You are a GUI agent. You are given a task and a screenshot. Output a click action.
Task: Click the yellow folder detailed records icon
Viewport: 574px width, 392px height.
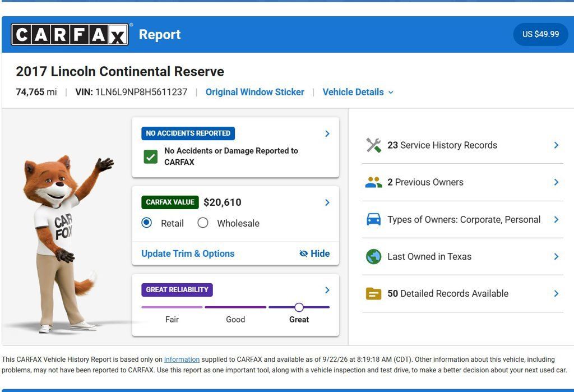[373, 293]
